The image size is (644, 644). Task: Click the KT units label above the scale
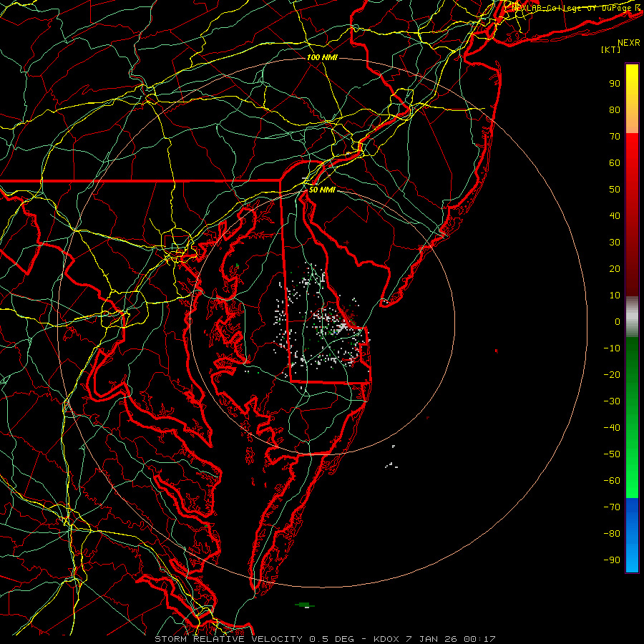coord(611,49)
